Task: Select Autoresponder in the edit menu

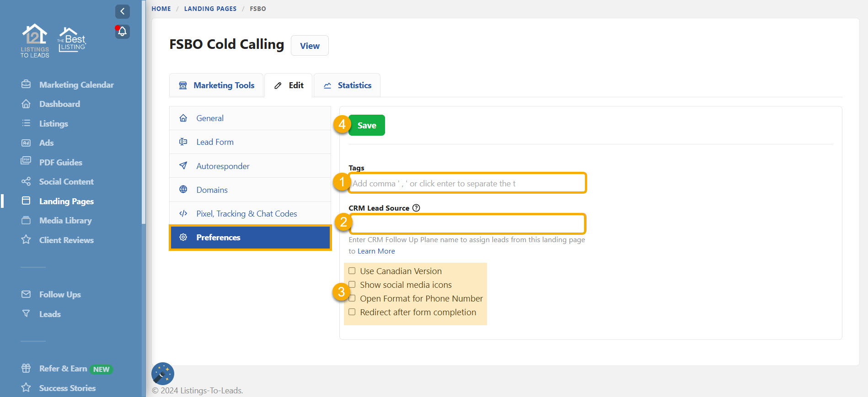Action: click(223, 166)
